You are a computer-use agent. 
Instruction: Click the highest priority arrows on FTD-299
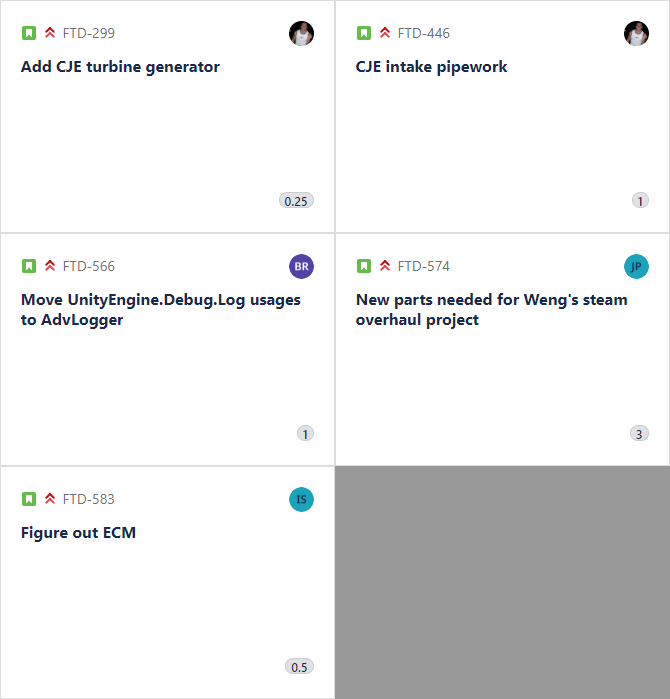pos(50,33)
